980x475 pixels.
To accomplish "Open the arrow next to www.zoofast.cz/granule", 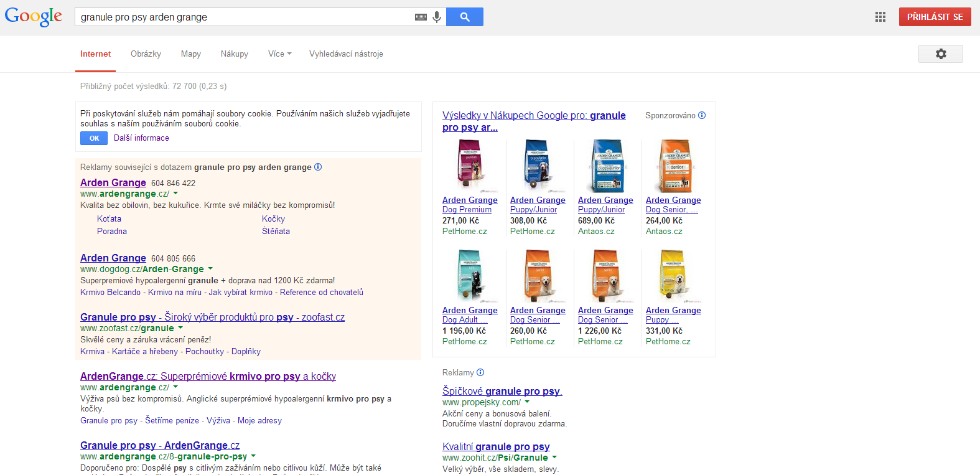I will click(x=180, y=328).
